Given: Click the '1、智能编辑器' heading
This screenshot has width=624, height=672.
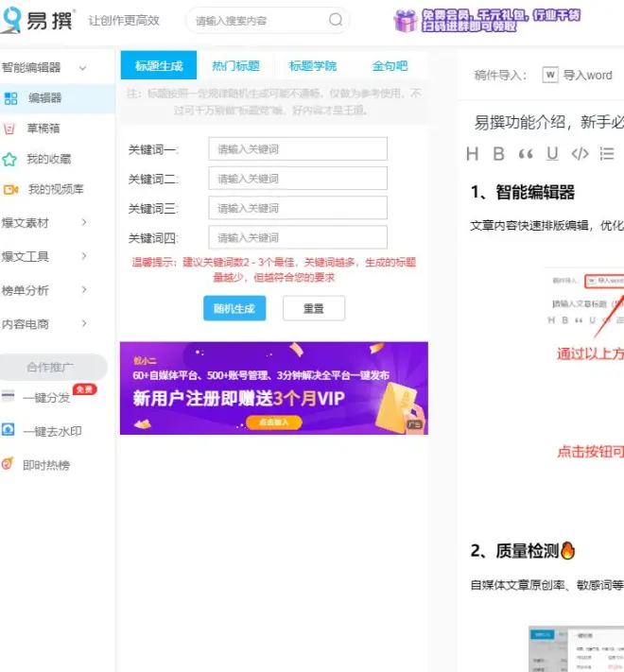Looking at the screenshot, I should point(523,192).
